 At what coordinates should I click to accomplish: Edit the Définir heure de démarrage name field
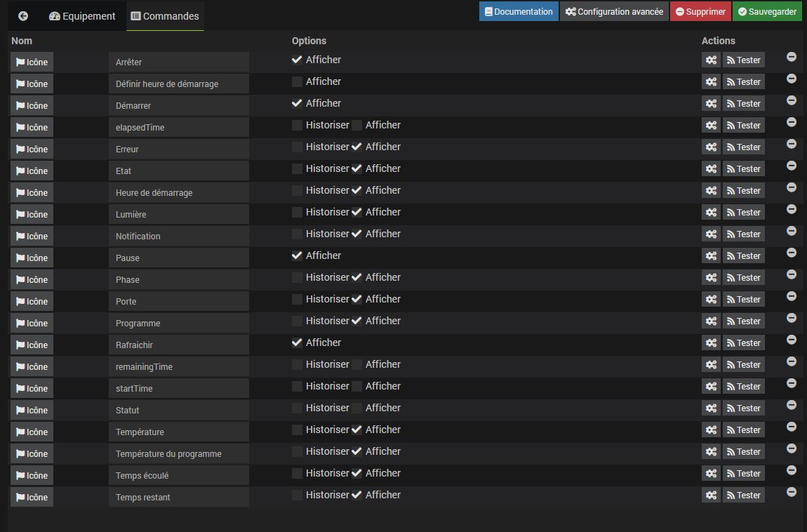(x=178, y=84)
